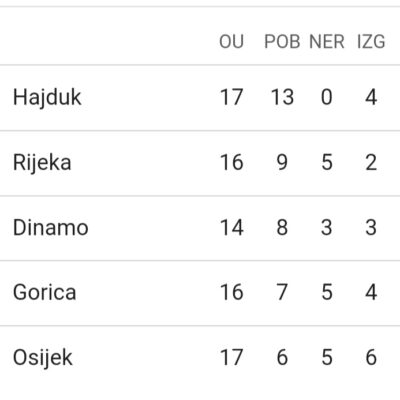Select Dinamo's 14 matches played cell

point(231,228)
